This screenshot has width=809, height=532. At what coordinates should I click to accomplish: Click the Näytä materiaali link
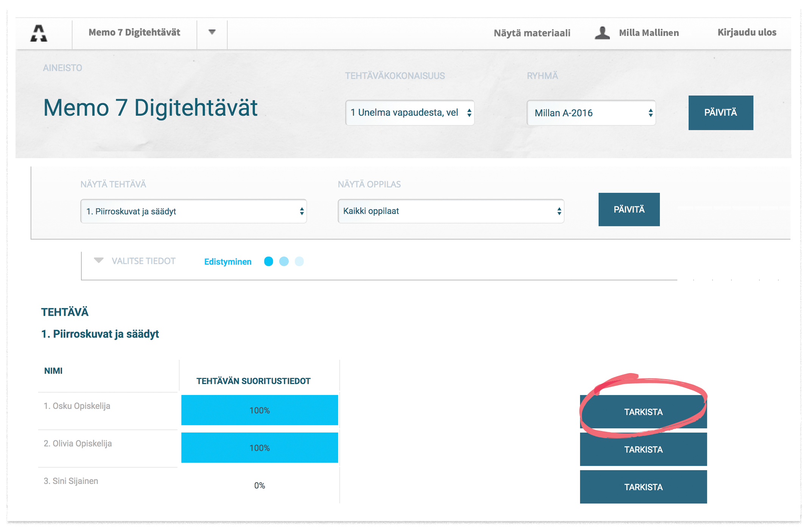(x=532, y=33)
